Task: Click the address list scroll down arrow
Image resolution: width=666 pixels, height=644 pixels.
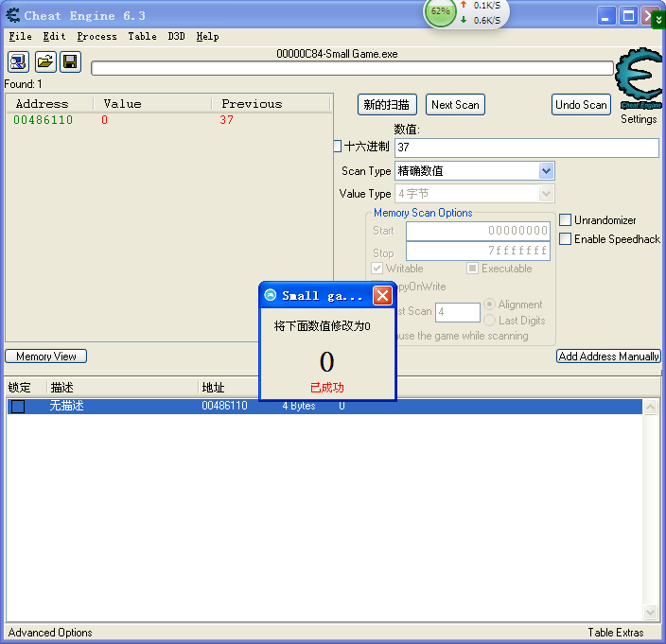Action: coord(650,612)
